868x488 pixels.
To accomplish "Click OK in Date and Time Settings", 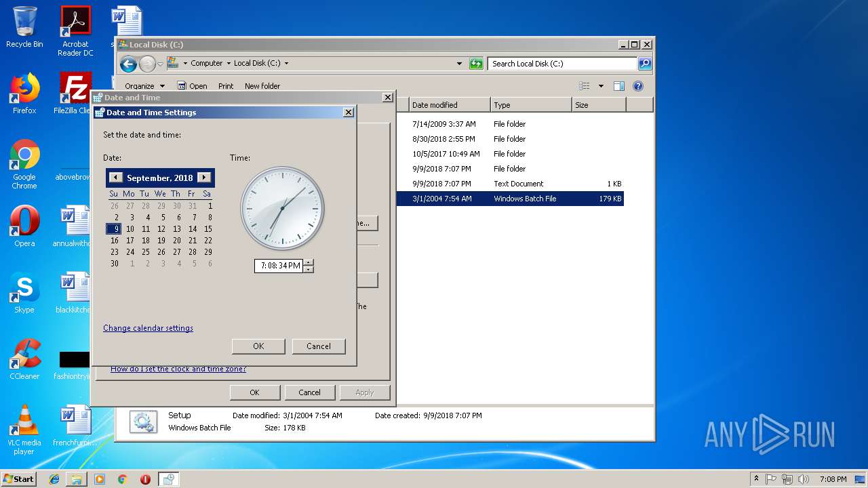I will [258, 346].
